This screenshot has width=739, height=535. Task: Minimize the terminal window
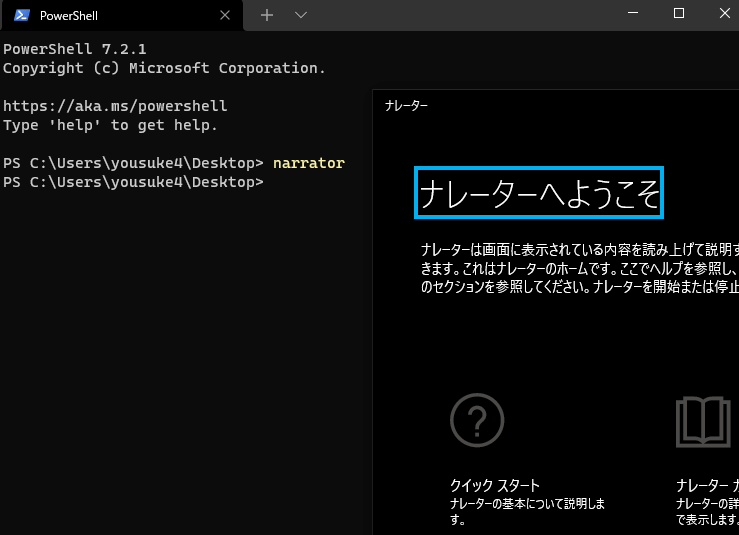coord(633,13)
